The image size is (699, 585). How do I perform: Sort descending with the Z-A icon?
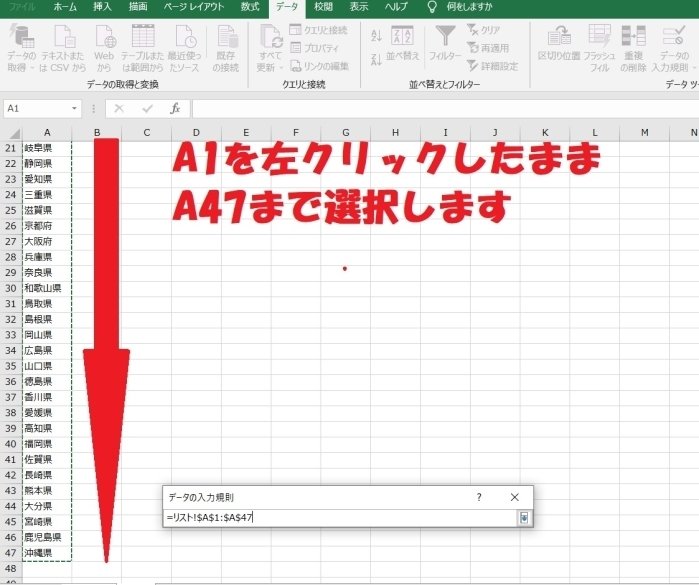point(376,59)
